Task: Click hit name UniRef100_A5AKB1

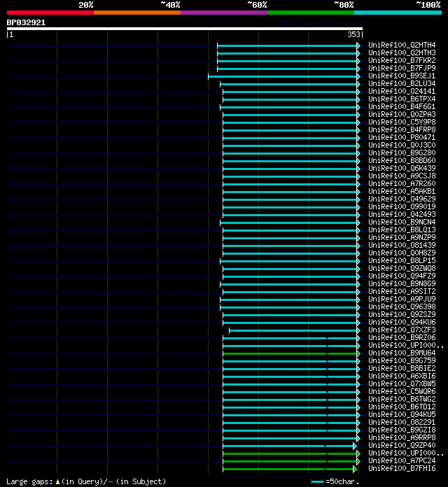Action: (402, 191)
